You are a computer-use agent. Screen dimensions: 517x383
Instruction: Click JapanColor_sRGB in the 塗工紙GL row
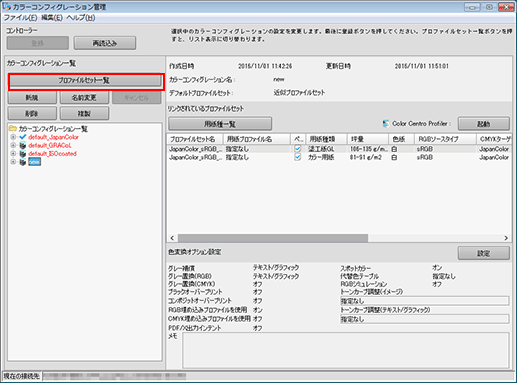coord(195,149)
